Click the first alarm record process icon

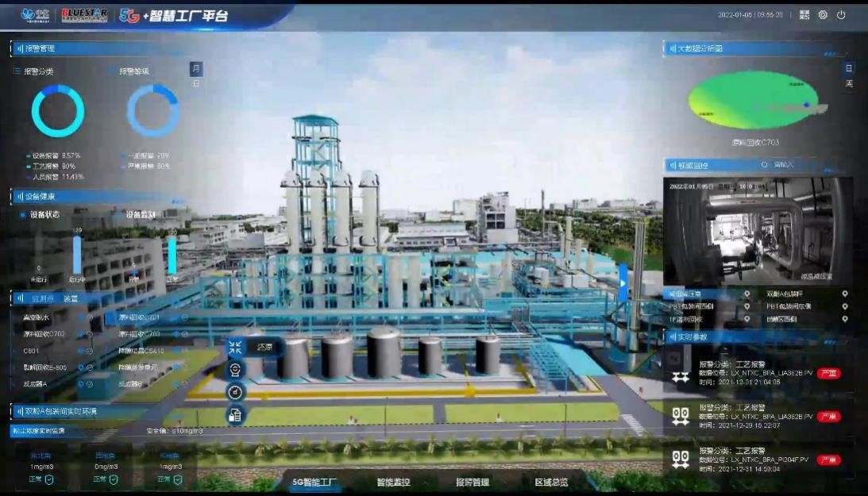tap(681, 377)
